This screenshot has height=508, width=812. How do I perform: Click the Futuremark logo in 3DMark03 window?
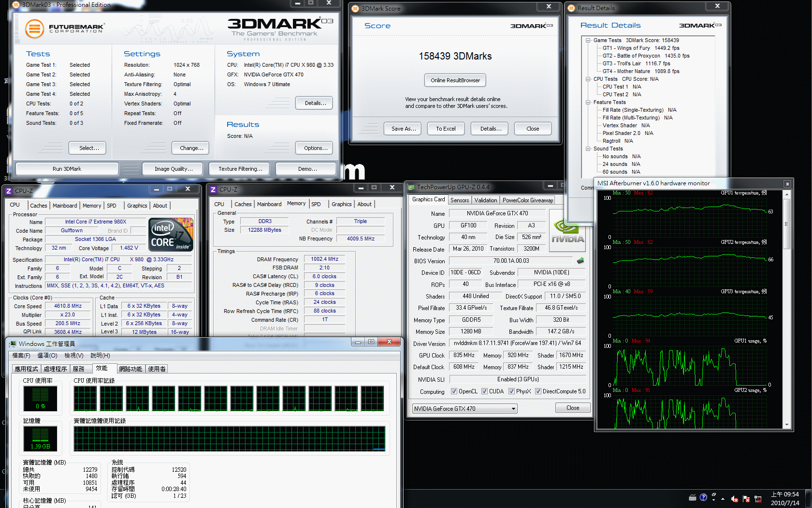tap(64, 29)
